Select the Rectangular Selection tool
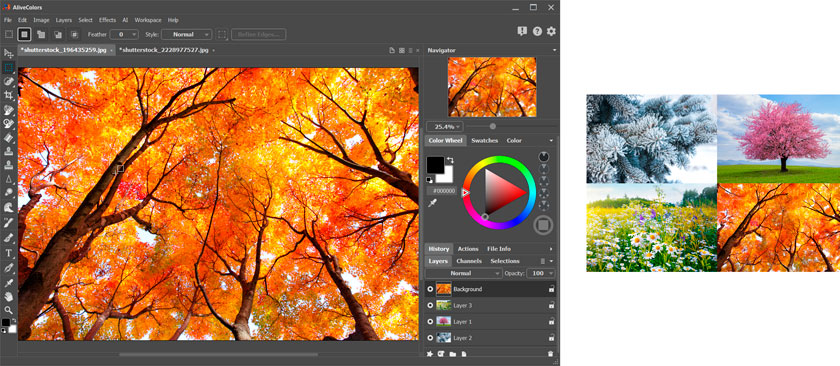Screen dimensions: 840x366 (9, 68)
